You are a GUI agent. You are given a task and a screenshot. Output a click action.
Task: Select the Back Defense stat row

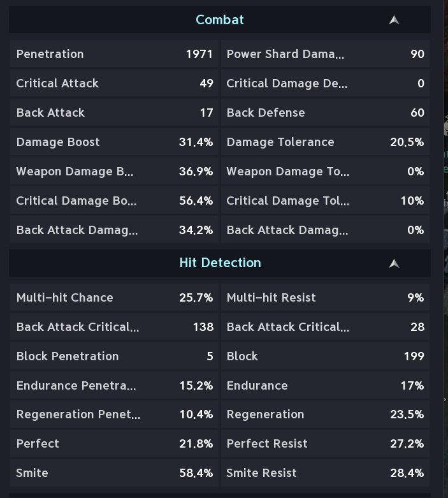[326, 113]
